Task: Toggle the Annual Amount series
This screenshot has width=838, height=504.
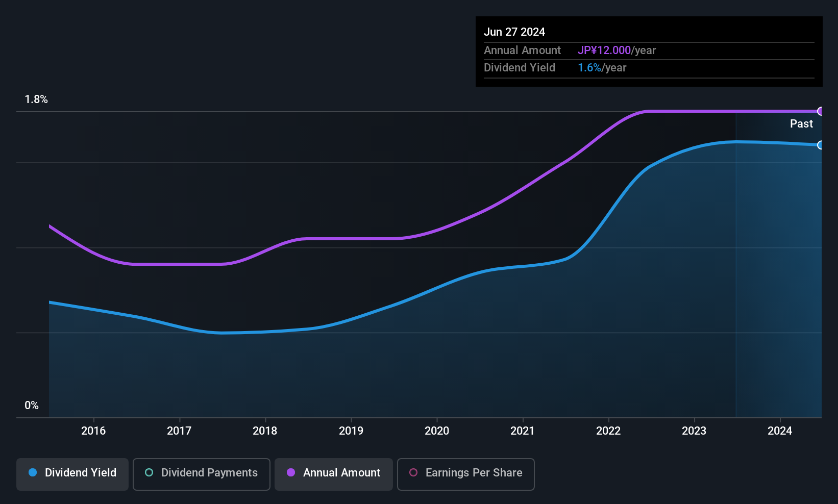Action: [334, 474]
